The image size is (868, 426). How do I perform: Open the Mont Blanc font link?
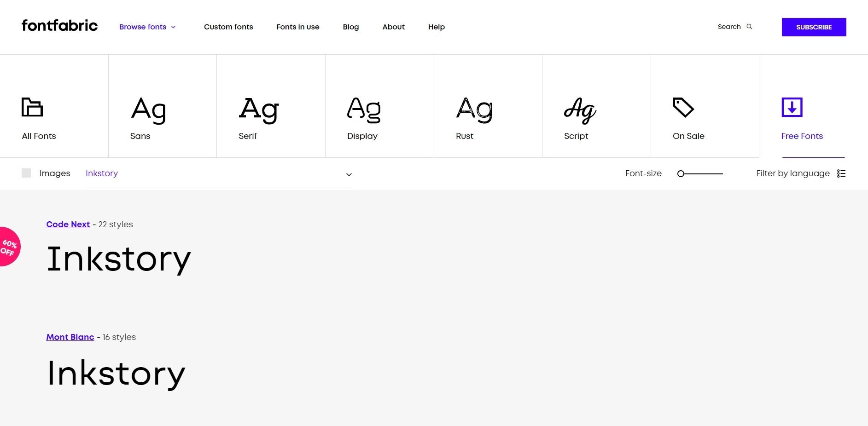click(70, 337)
